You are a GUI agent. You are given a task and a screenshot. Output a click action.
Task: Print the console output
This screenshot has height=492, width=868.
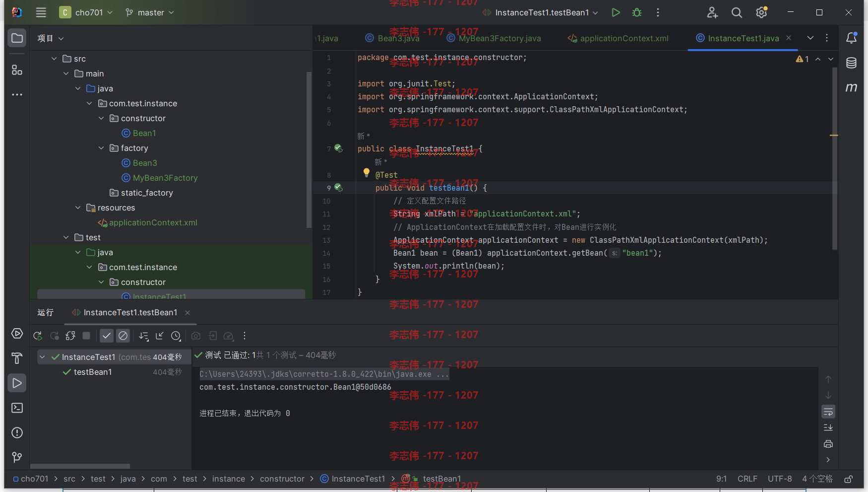(828, 444)
